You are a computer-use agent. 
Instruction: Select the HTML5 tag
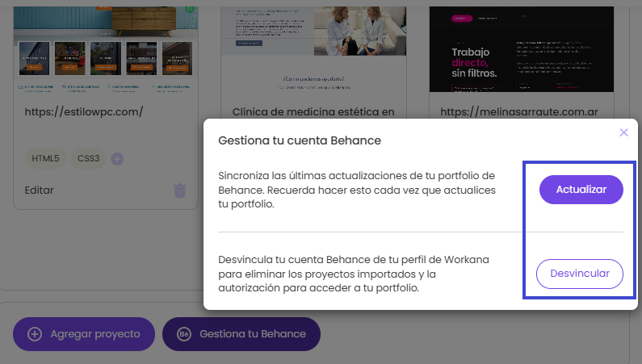pyautogui.click(x=45, y=158)
